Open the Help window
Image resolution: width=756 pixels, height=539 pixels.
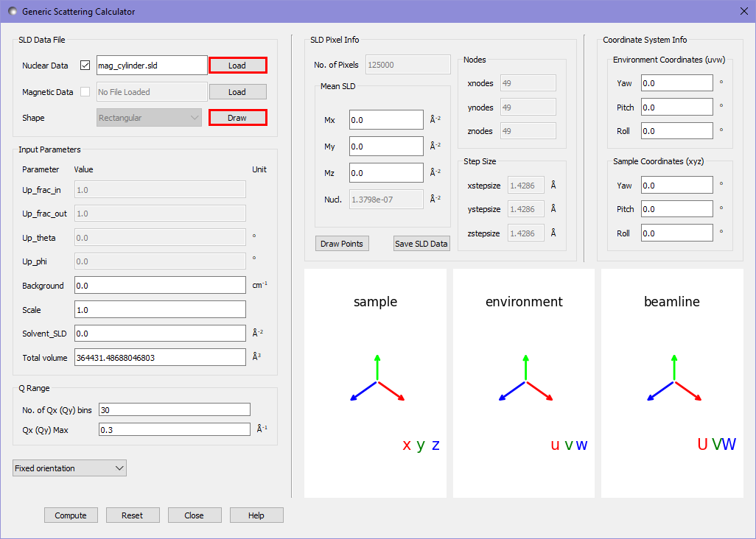coord(256,515)
